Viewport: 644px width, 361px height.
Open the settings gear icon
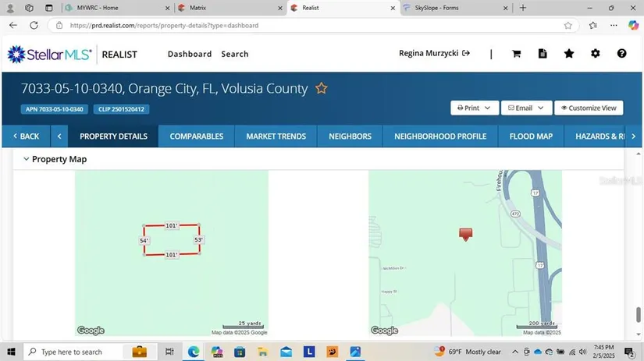(596, 54)
